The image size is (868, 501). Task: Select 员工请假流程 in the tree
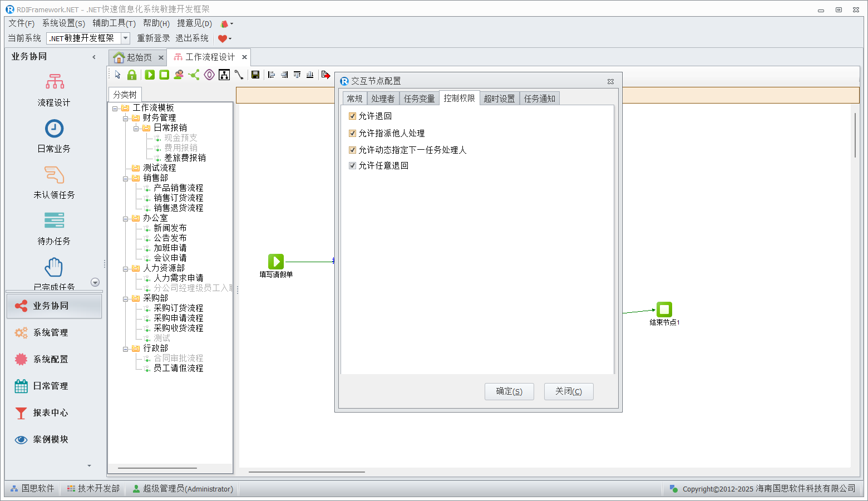coord(178,368)
